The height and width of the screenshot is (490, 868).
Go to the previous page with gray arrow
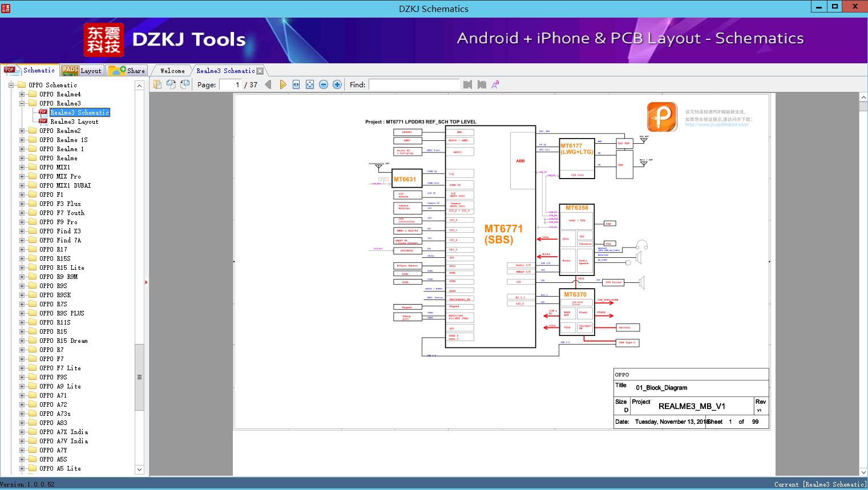(268, 84)
